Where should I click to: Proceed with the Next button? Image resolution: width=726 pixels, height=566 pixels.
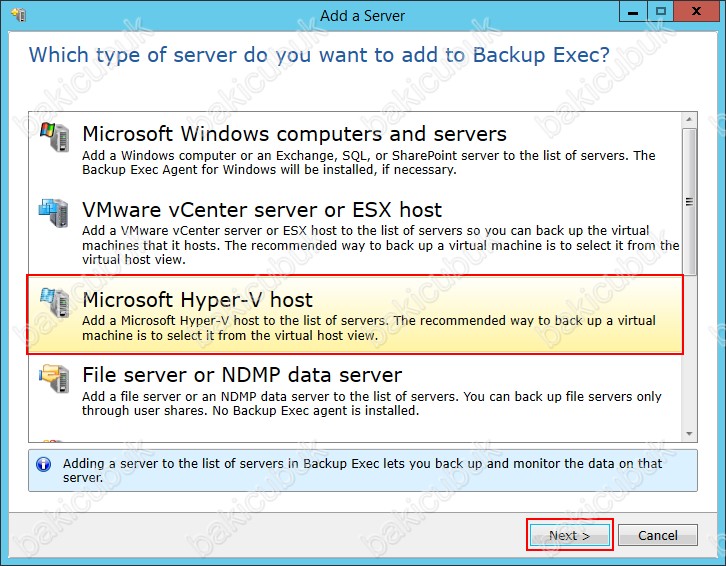coord(569,535)
